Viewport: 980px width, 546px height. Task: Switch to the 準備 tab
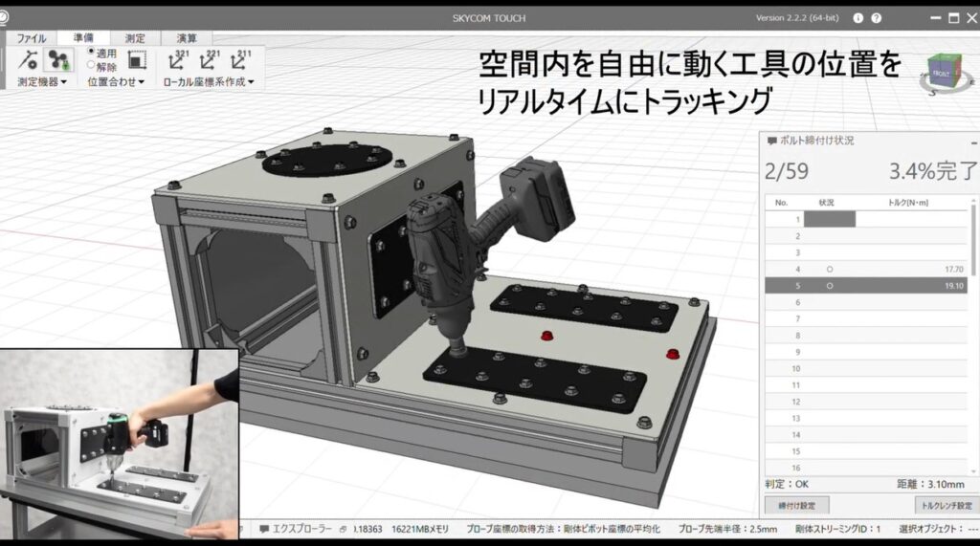coord(83,37)
